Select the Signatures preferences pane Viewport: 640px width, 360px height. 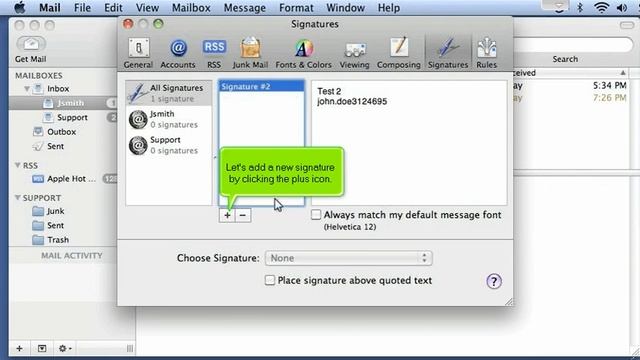[448, 53]
